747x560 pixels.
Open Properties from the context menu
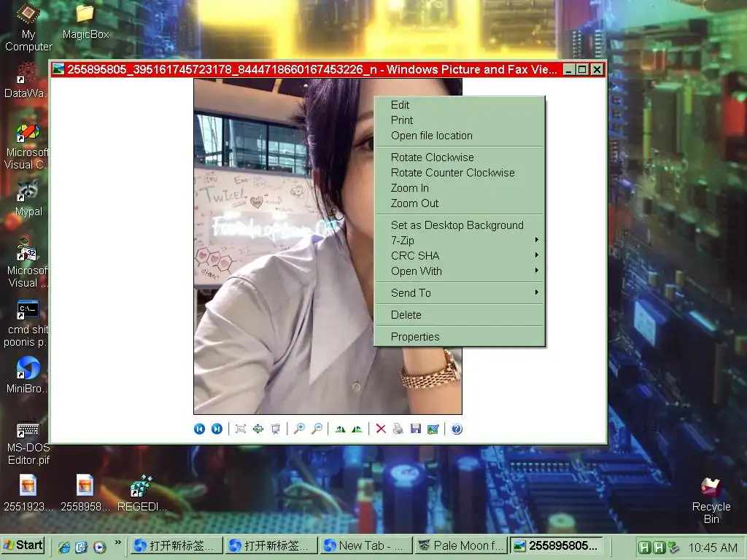pyautogui.click(x=460, y=337)
